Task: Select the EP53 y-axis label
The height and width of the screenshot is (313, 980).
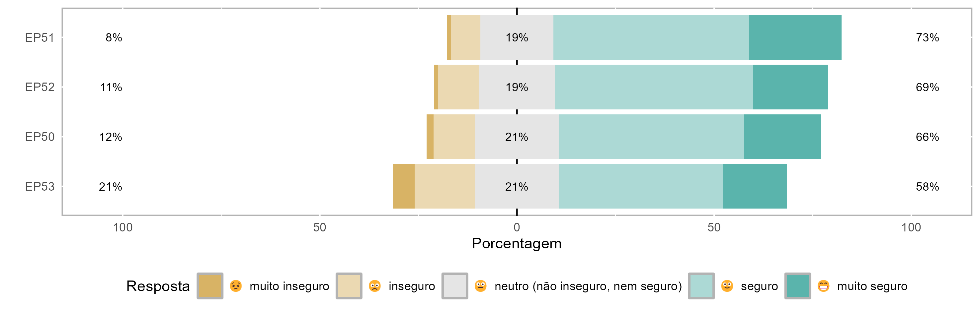Action: (x=40, y=187)
